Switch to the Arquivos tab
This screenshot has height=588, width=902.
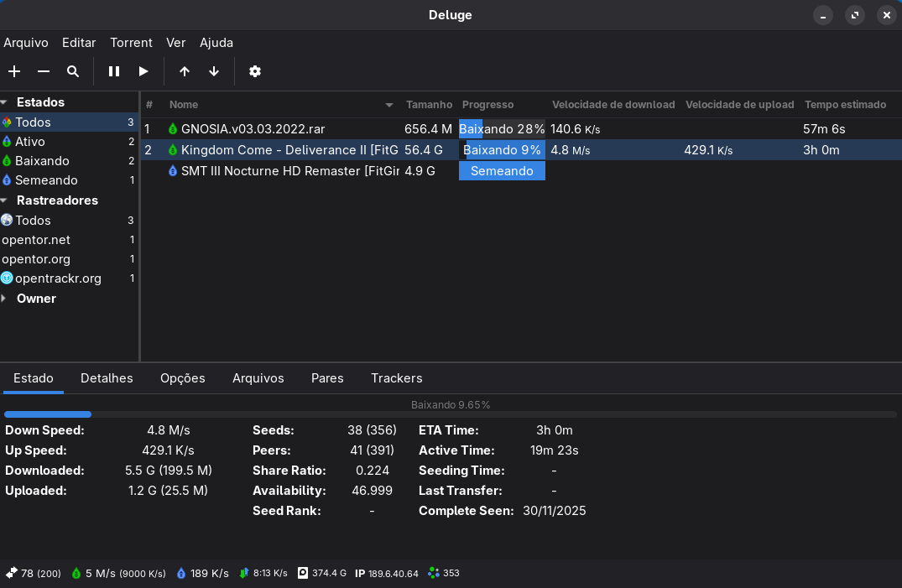pyautogui.click(x=258, y=378)
